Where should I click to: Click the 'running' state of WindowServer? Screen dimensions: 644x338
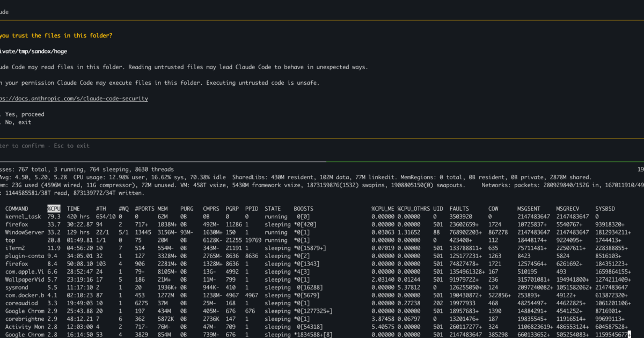[277, 232]
